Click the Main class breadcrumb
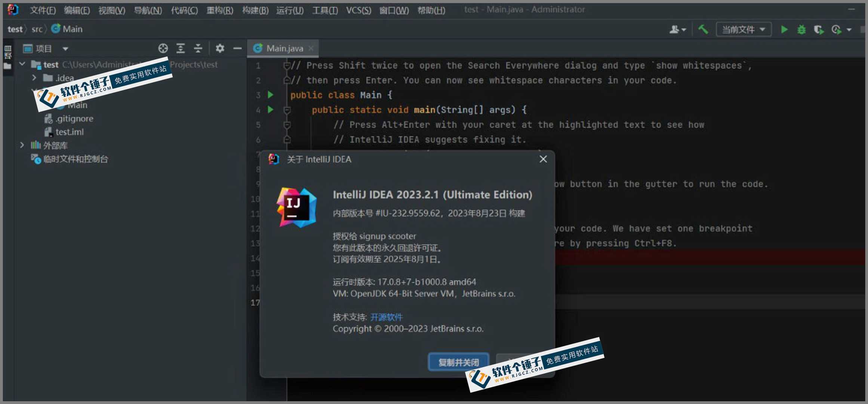Viewport: 868px width, 404px height. pyautogui.click(x=67, y=29)
